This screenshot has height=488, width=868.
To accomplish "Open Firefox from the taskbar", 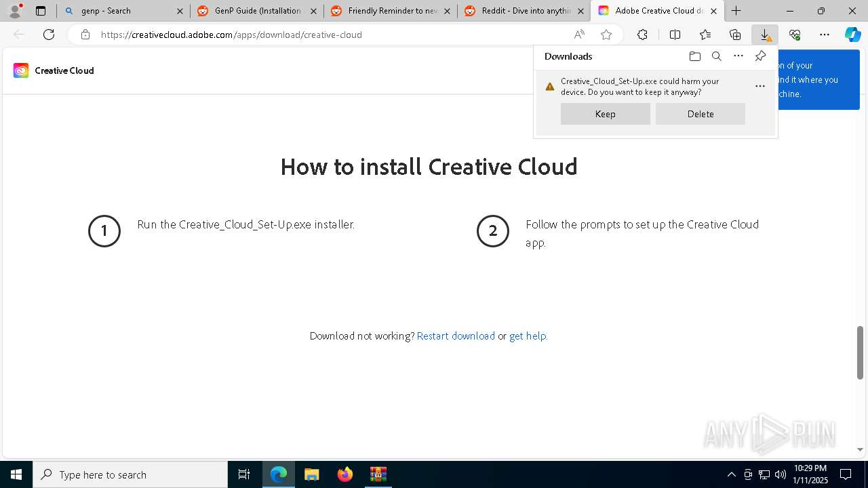I will pos(344,474).
